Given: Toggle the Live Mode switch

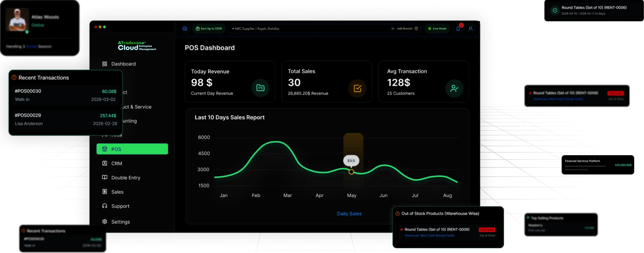Looking at the screenshot, I should pyautogui.click(x=437, y=29).
